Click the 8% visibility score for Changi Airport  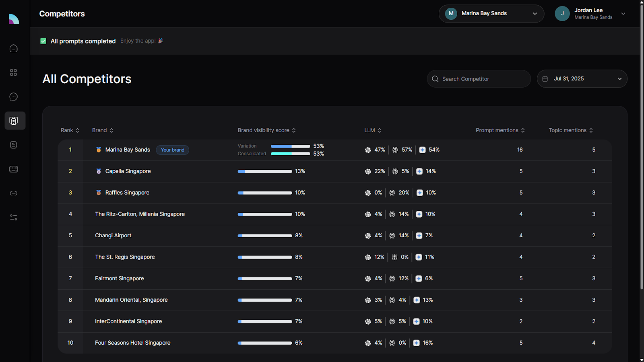299,236
